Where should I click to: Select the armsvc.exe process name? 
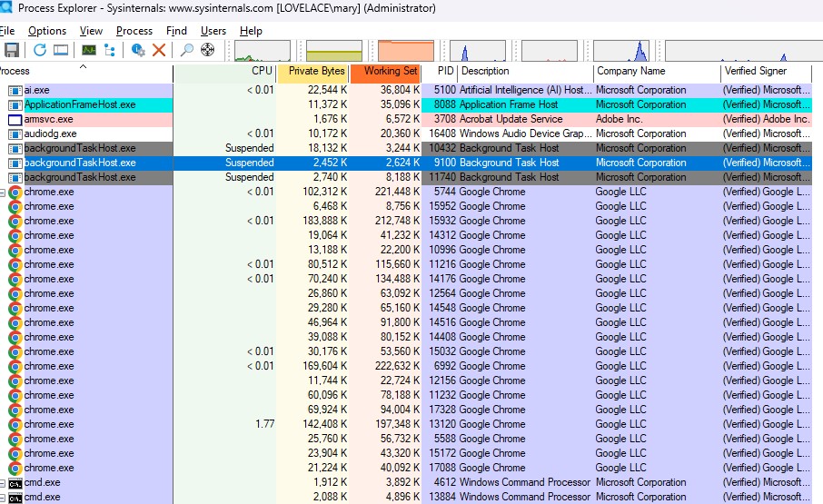tap(48, 120)
